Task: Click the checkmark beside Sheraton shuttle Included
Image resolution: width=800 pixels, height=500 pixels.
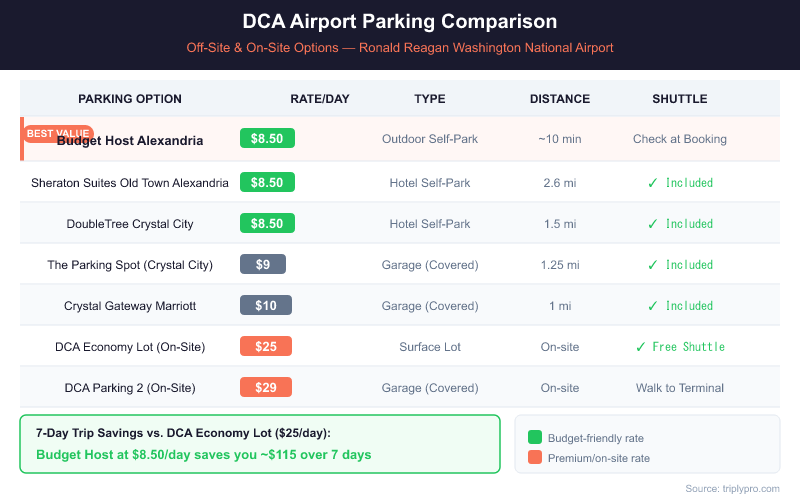Action: click(652, 183)
